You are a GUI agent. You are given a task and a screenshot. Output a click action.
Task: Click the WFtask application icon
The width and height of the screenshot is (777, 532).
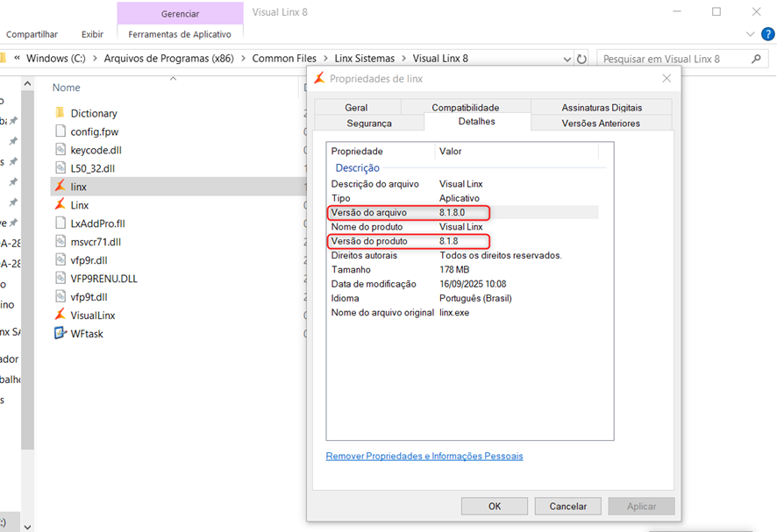(60, 333)
